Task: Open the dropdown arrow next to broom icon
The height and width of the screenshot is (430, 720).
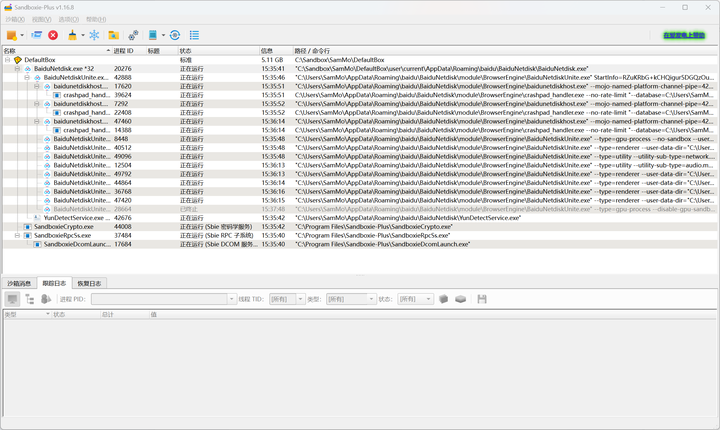Action: 83,35
